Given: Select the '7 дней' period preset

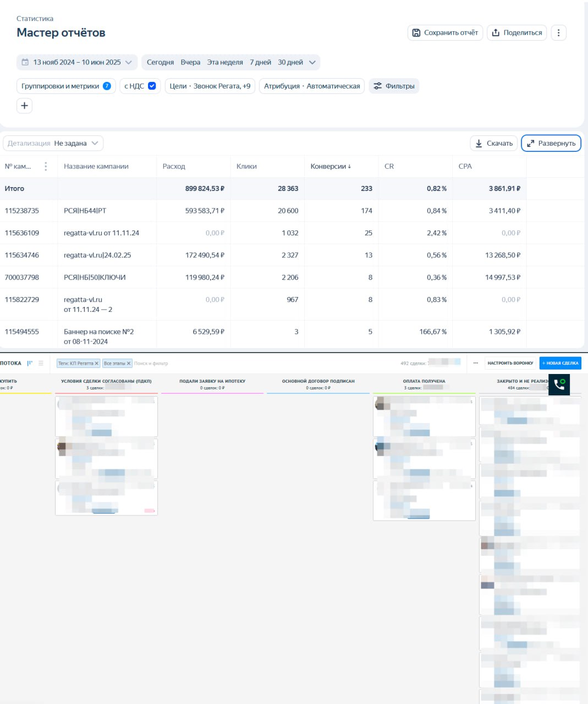Looking at the screenshot, I should click(260, 63).
